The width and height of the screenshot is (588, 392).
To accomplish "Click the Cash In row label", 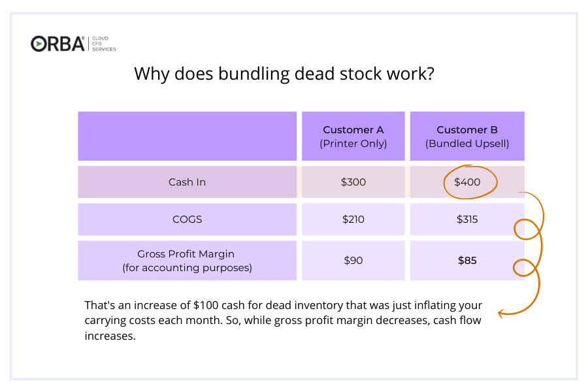I will 187,182.
